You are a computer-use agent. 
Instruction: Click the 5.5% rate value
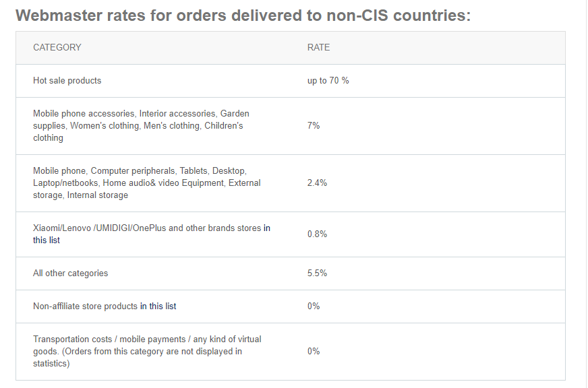click(317, 273)
